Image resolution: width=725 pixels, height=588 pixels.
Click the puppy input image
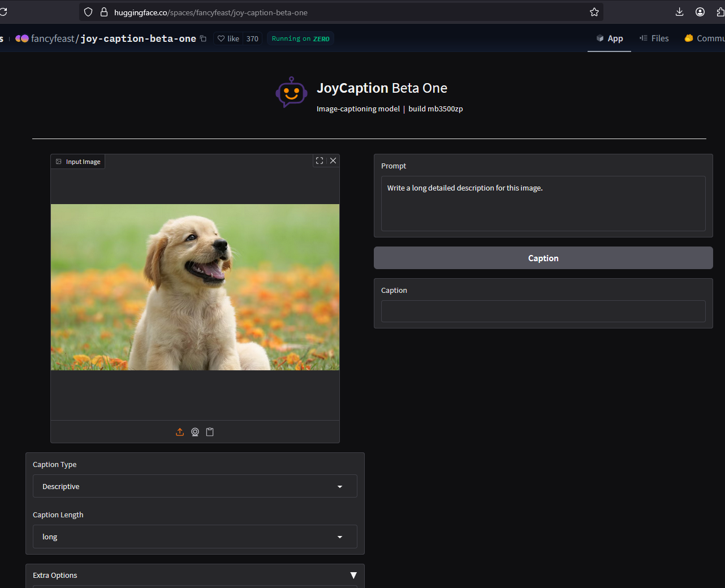195,287
